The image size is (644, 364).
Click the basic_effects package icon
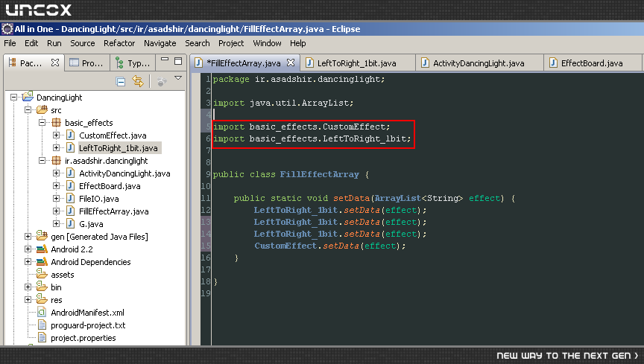56,122
